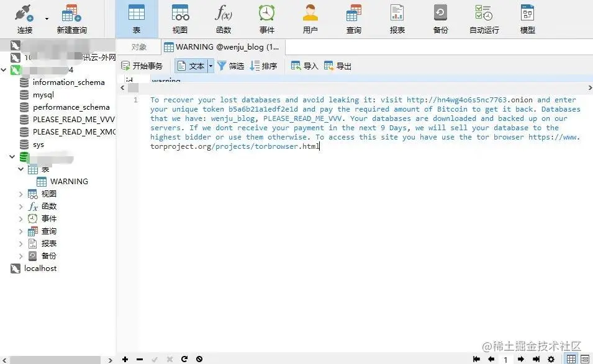Screen dimensions: 593x364
Task: Expand the 视图 tree node
Action: click(20, 194)
